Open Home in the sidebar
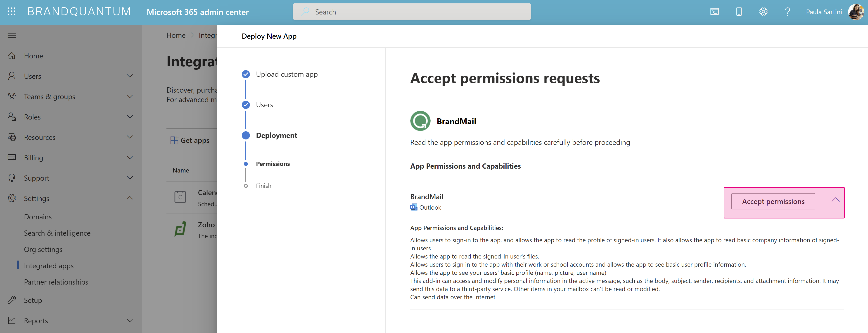Image resolution: width=868 pixels, height=333 pixels. pos(33,56)
